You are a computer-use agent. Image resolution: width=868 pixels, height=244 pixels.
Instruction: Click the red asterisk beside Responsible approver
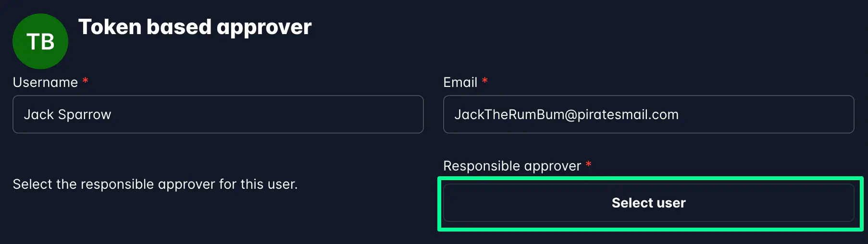(x=588, y=164)
